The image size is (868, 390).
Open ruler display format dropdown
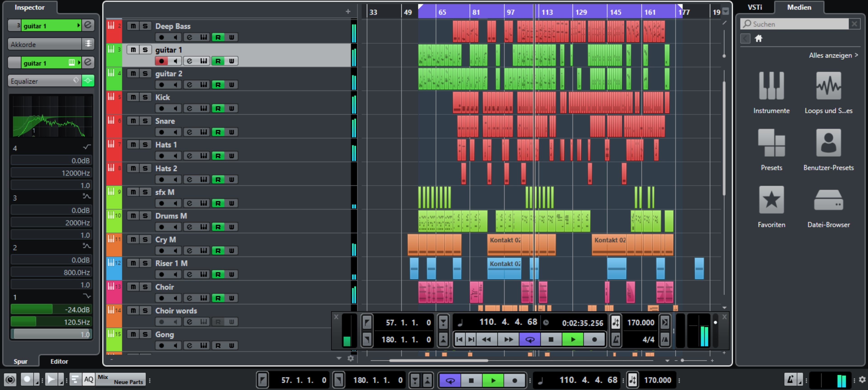pyautogui.click(x=726, y=12)
